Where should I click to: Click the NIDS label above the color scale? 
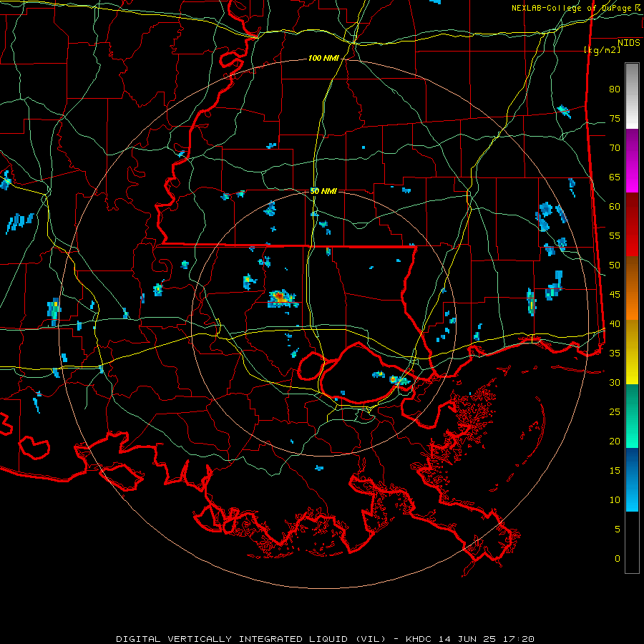click(628, 42)
